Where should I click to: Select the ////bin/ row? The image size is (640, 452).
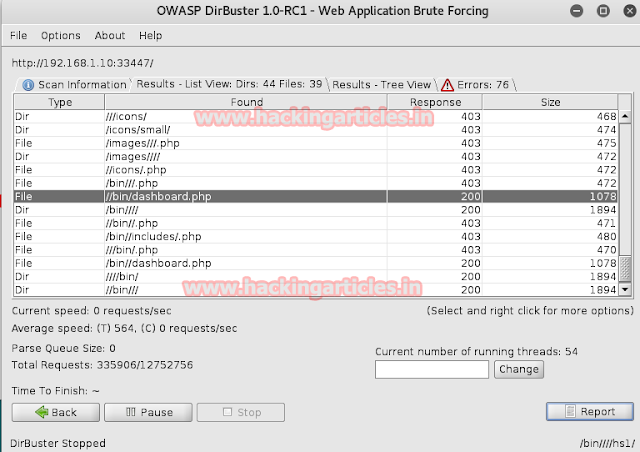pos(316,276)
